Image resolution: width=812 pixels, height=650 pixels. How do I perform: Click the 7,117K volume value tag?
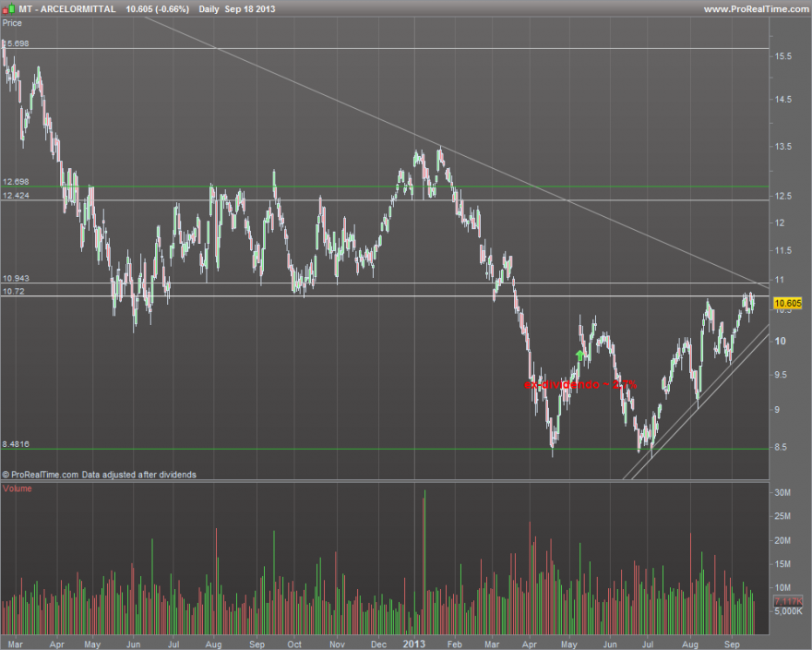(788, 601)
